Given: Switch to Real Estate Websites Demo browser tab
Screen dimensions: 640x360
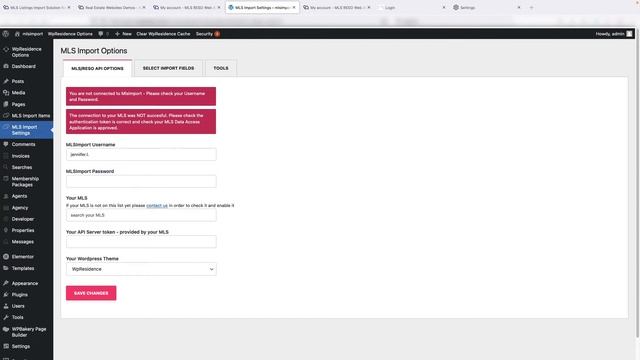Looking at the screenshot, I should click(x=112, y=7).
